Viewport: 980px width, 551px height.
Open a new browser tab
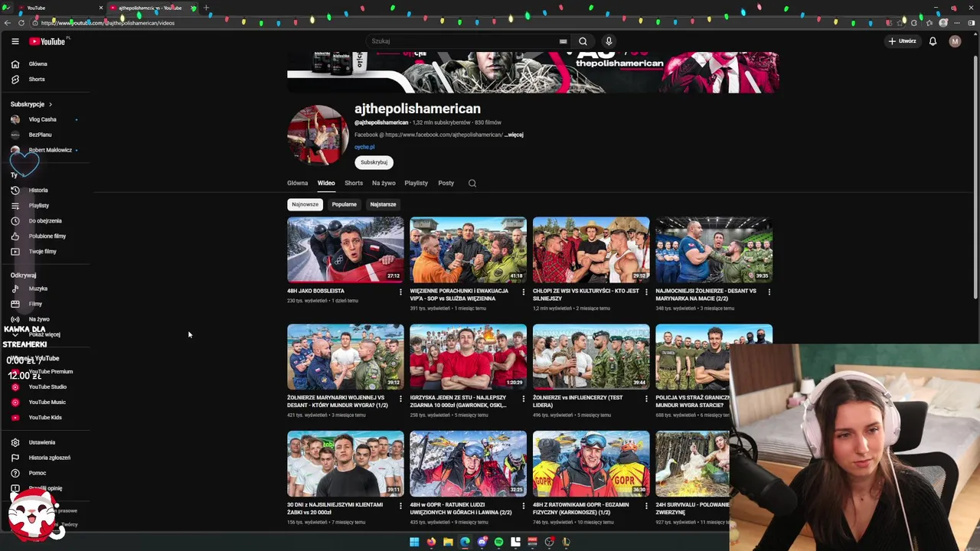pos(206,8)
